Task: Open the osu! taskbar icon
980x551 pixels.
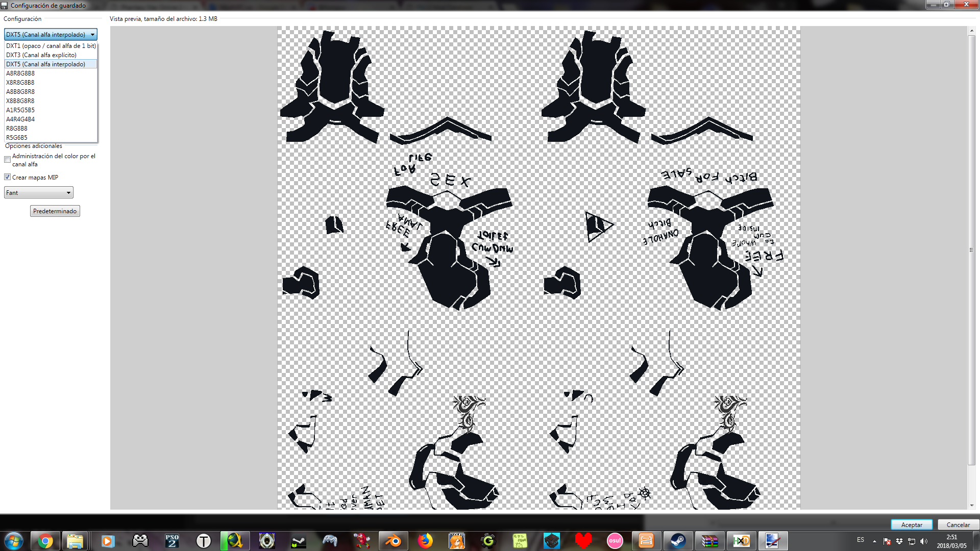Action: (x=615, y=541)
